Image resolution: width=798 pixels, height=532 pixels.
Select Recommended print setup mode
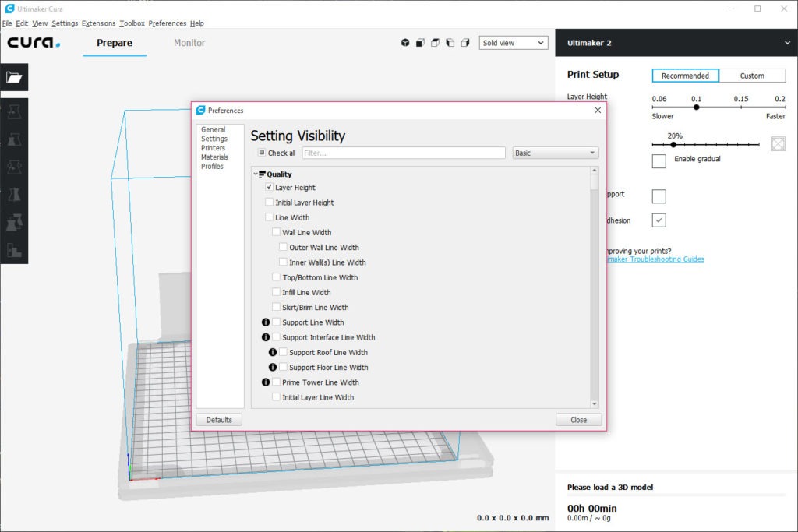tap(685, 76)
